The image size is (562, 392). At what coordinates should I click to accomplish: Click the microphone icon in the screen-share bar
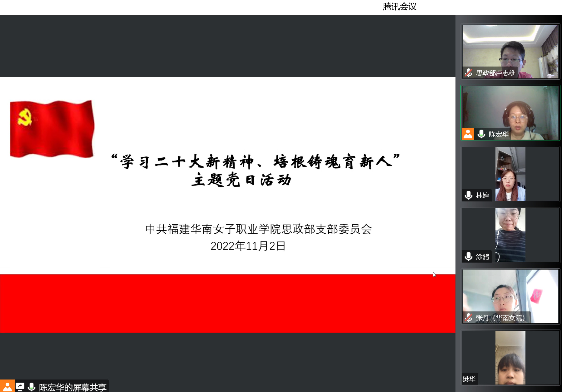(x=32, y=387)
